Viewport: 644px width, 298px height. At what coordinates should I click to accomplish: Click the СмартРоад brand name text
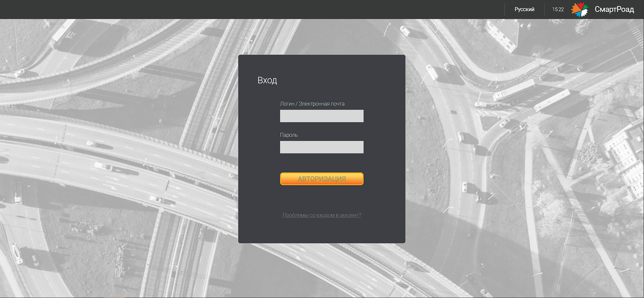click(x=614, y=9)
